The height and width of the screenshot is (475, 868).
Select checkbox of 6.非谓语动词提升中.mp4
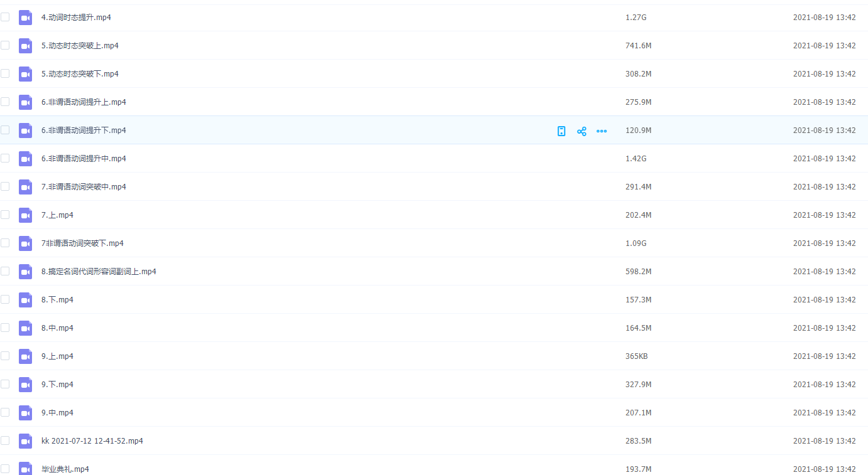(x=5, y=158)
